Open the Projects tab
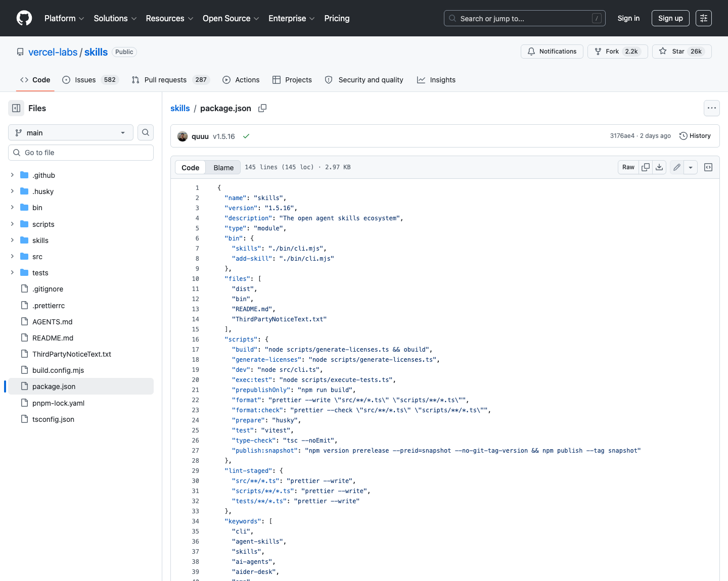The height and width of the screenshot is (581, 728). pos(292,80)
